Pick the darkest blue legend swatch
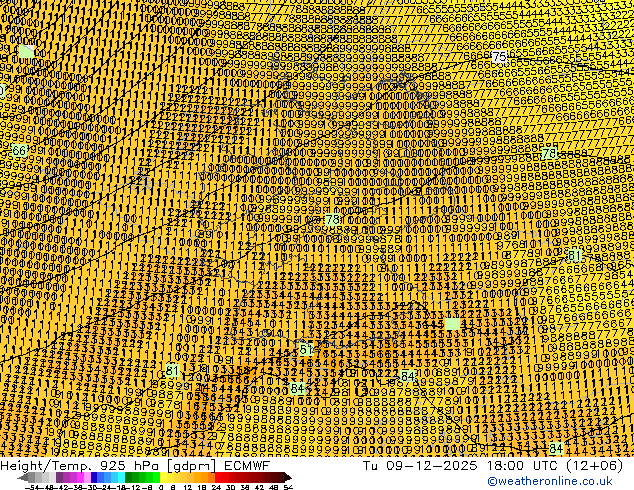Screen dimensions: 634x490 tap(94, 478)
